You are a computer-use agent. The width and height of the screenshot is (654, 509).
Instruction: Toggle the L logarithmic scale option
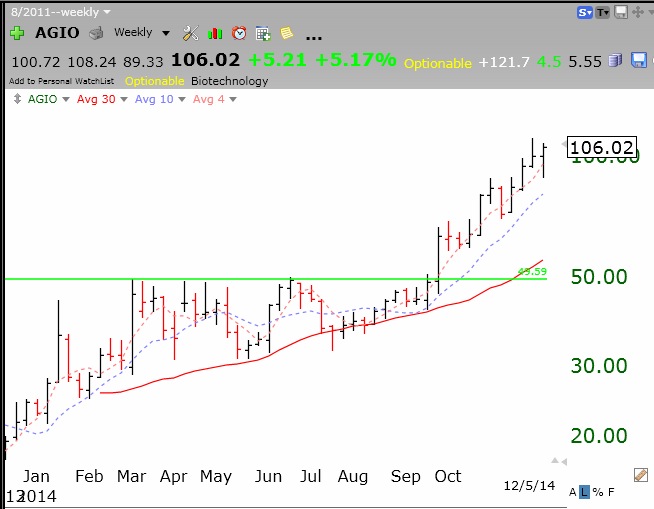584,492
